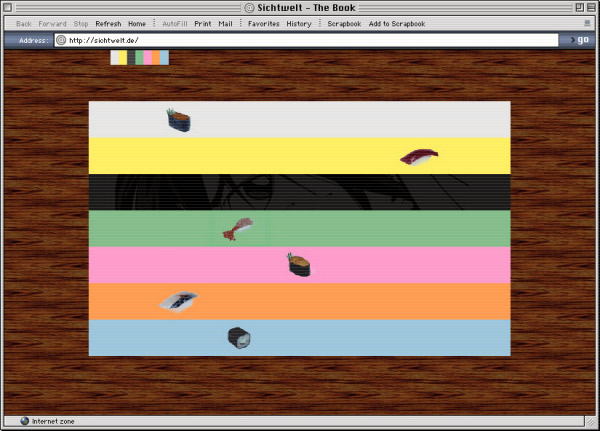The height and width of the screenshot is (431, 600).
Task: Click the Print toolbar item
Action: coord(203,24)
